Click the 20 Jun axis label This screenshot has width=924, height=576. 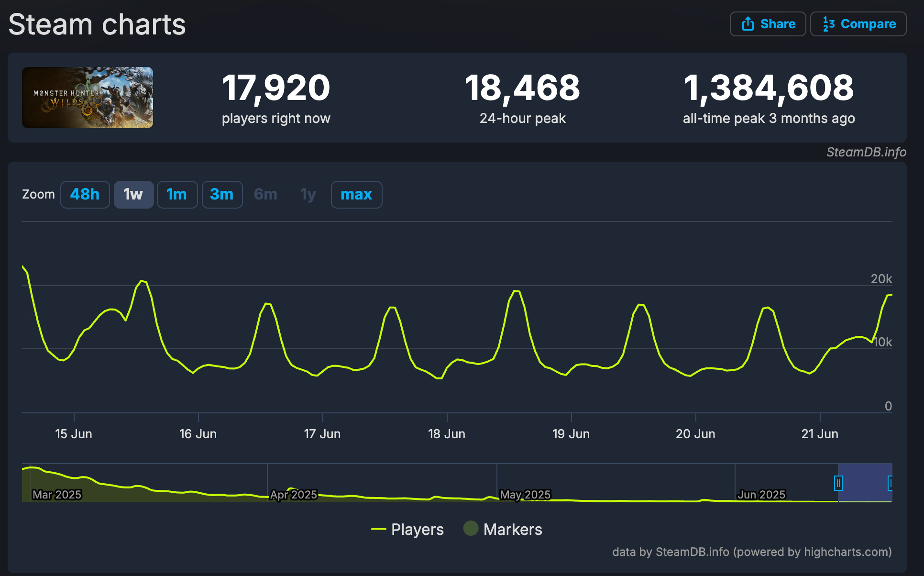695,434
